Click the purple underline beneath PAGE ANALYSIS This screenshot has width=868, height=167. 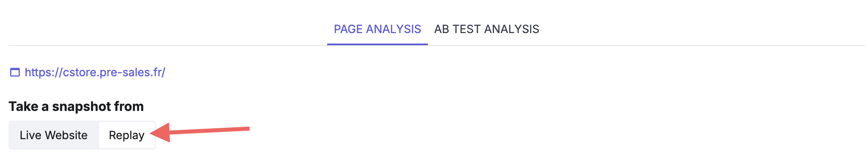point(377,44)
